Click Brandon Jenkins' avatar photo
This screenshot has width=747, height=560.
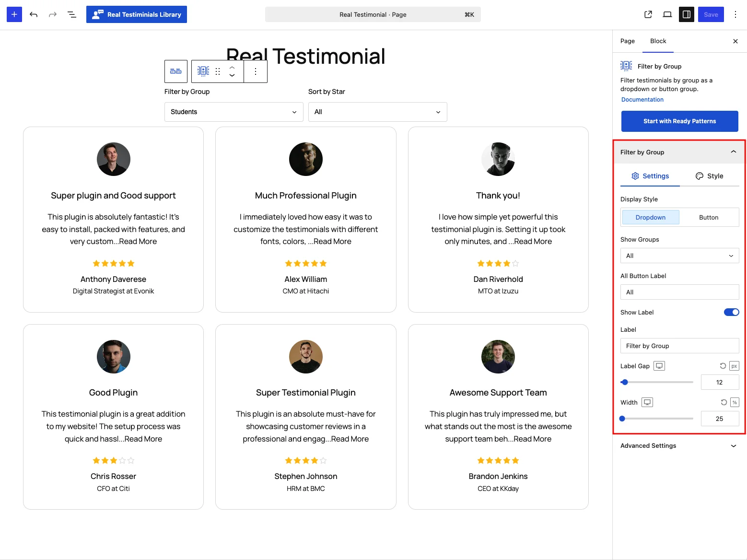[x=498, y=357]
